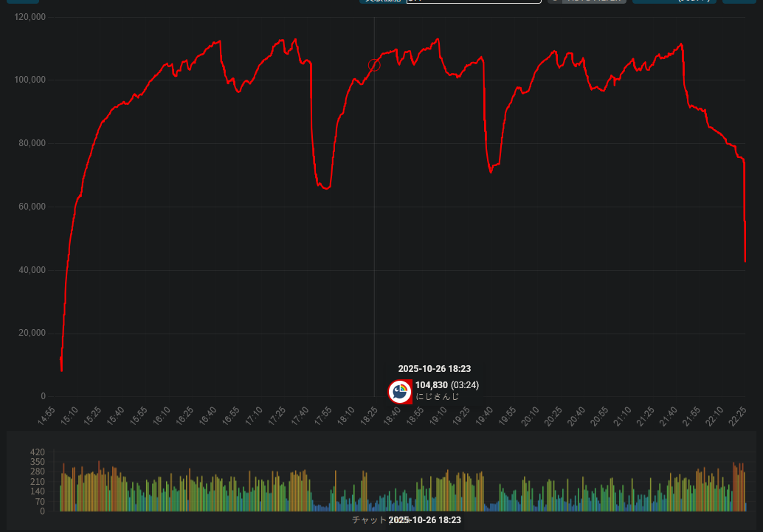This screenshot has height=532, width=763.
Task: Click the 20:55 time axis label
Action: 599,417
